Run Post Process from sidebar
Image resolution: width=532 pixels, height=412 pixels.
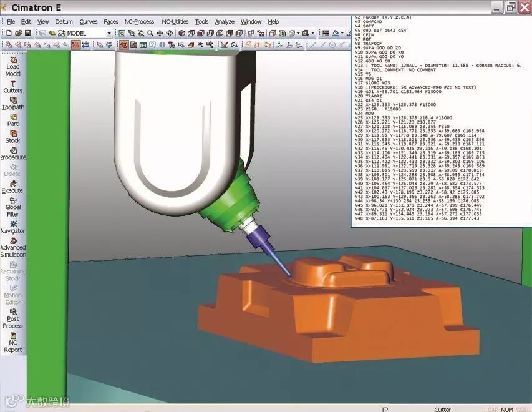pos(13,318)
